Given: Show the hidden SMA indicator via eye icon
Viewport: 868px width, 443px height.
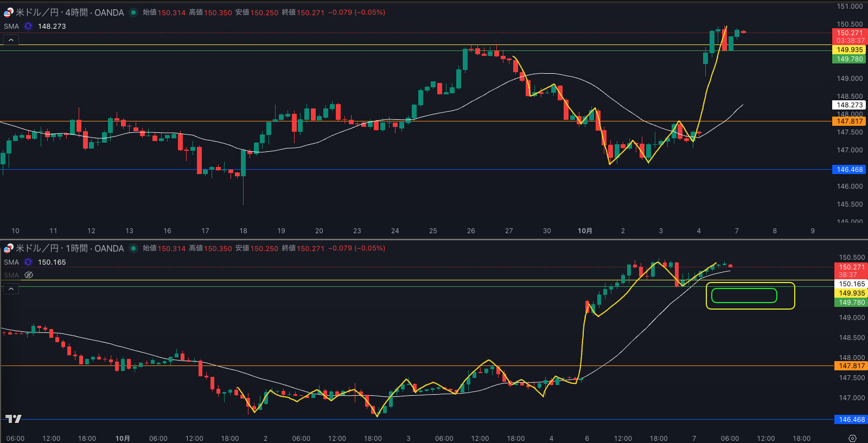Looking at the screenshot, I should (29, 275).
